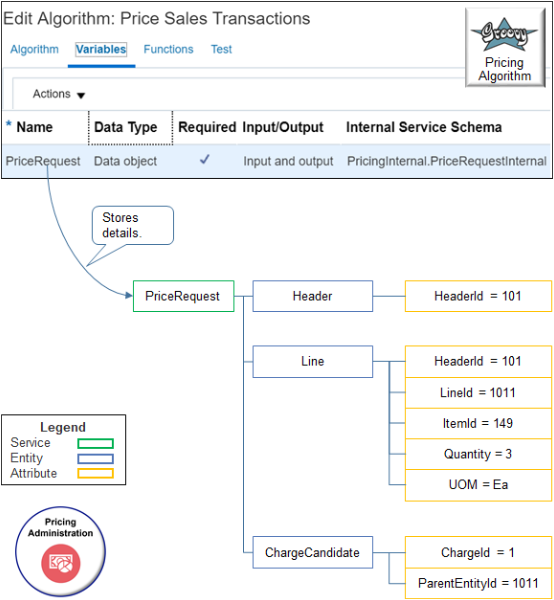Click the ChargeId = 1 attribute
The image size is (554, 600).
point(478,553)
